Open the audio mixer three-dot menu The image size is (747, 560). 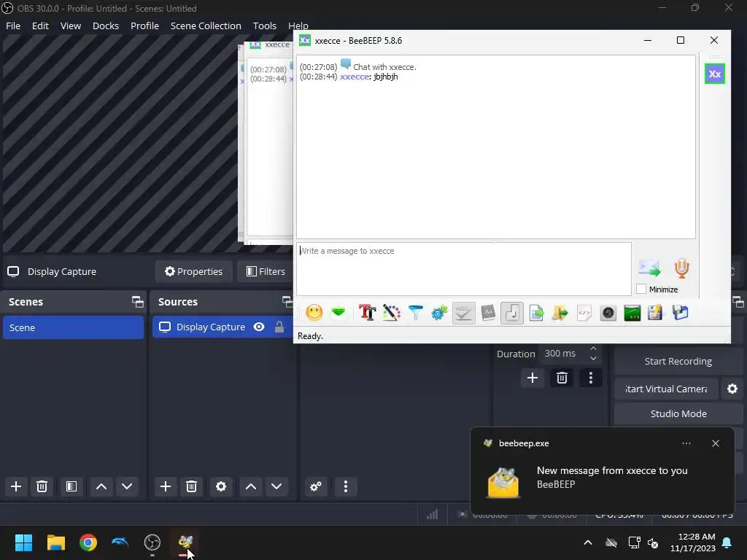[x=346, y=486]
